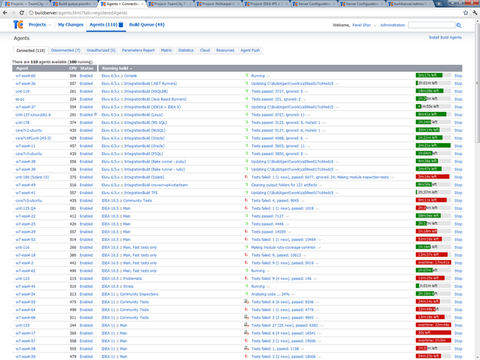
Task: Click red failed status icon for Solaris build
Action: click(x=246, y=177)
